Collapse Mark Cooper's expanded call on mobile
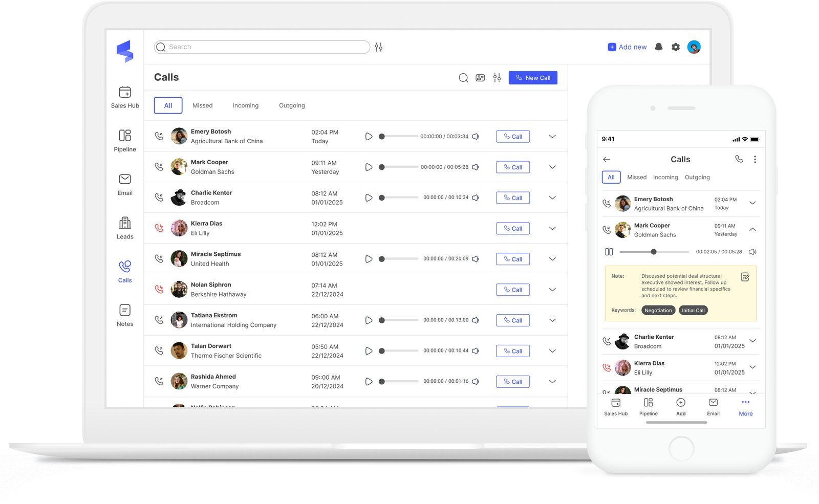This screenshot has height=504, width=819. click(752, 229)
